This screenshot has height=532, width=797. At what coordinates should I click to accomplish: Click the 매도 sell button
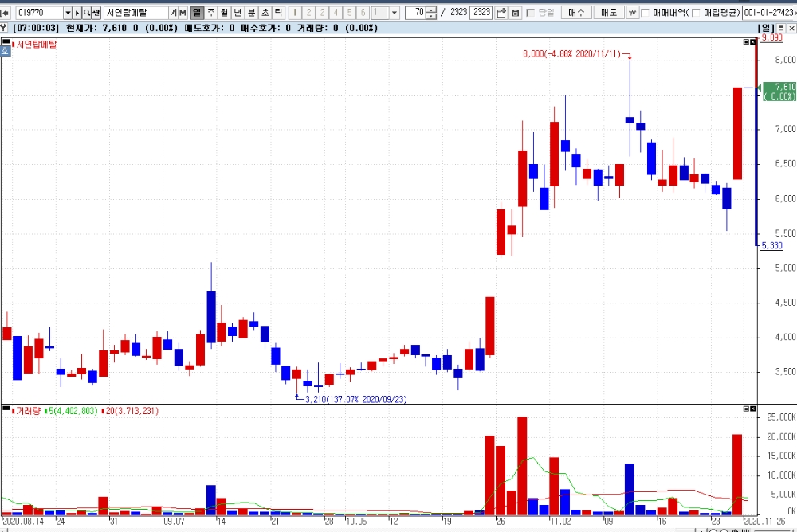coord(608,13)
